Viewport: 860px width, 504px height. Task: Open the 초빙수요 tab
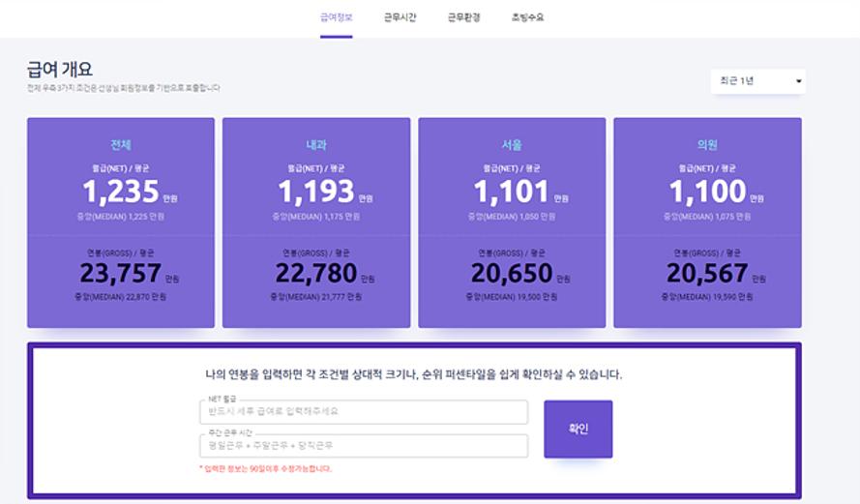coord(527,17)
